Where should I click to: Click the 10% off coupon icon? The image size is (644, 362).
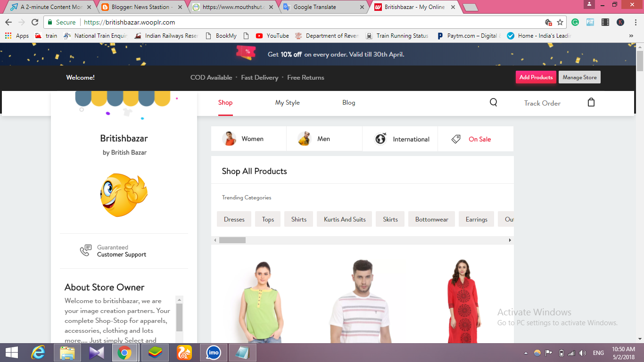(246, 52)
